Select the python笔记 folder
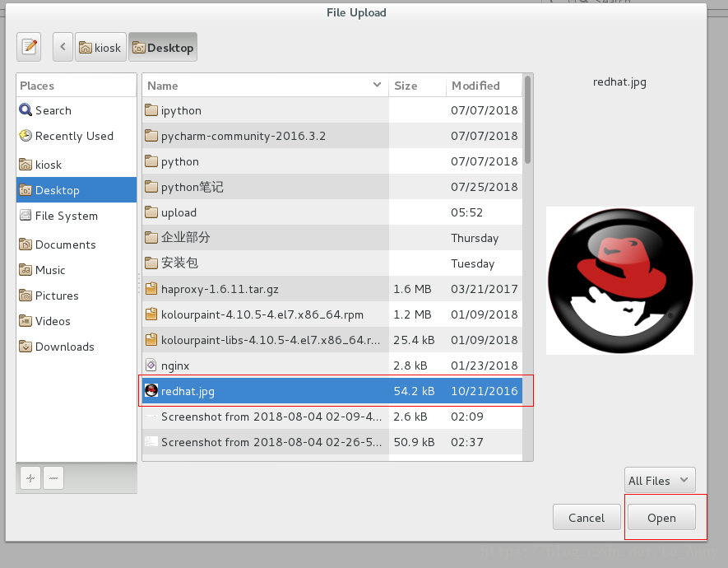The height and width of the screenshot is (568, 728). (332, 187)
